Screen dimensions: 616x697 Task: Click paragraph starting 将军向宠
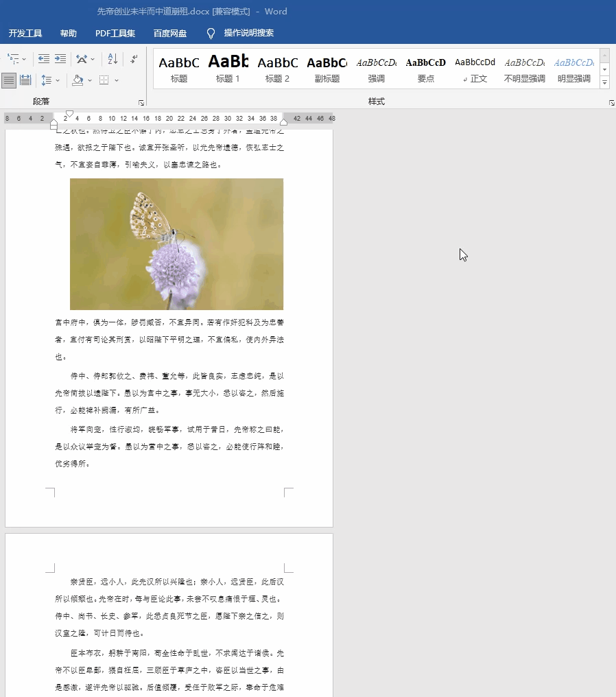tap(169, 447)
